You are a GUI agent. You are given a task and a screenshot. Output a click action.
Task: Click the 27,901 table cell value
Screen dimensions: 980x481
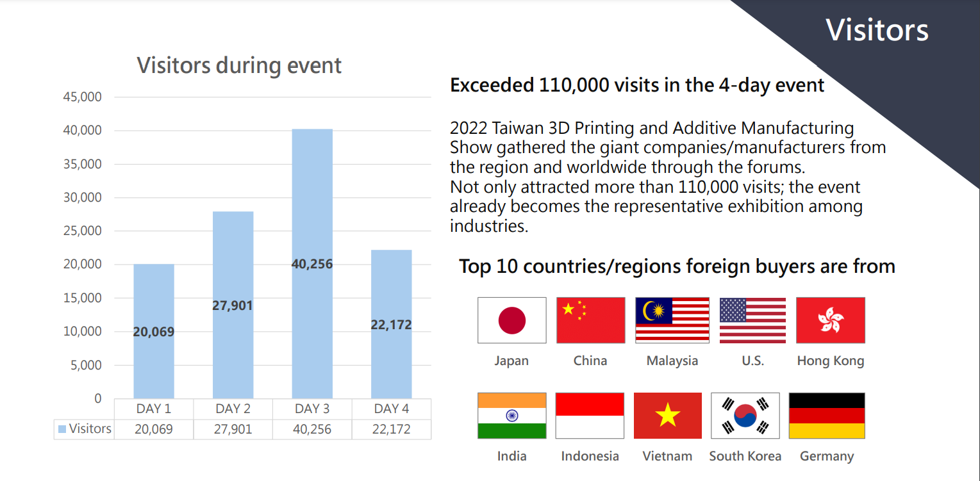(233, 429)
